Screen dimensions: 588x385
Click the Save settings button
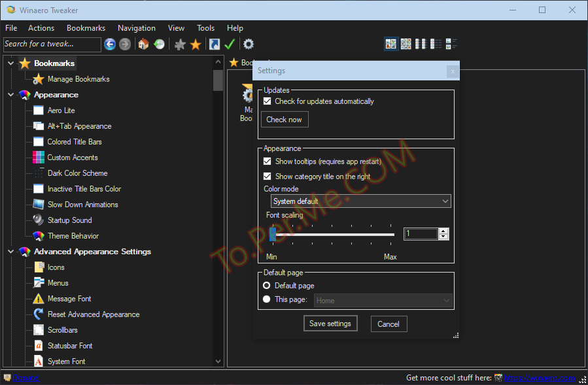(330, 324)
